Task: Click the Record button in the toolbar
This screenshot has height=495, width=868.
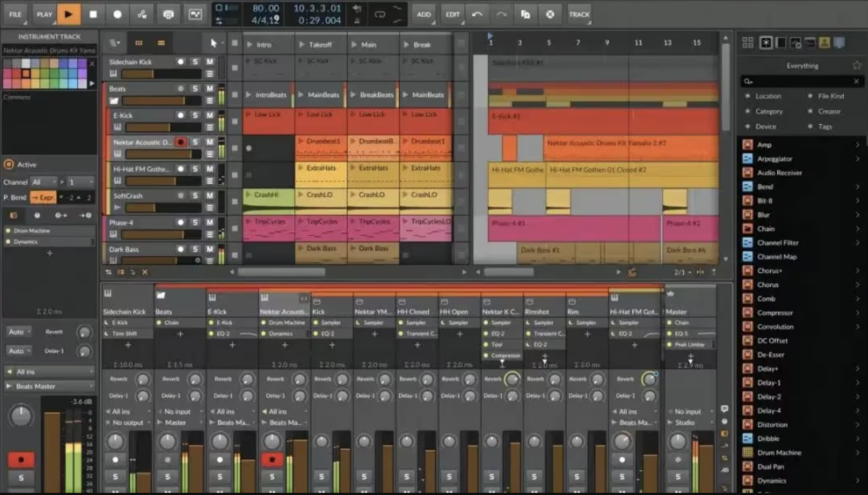Action: pos(117,14)
